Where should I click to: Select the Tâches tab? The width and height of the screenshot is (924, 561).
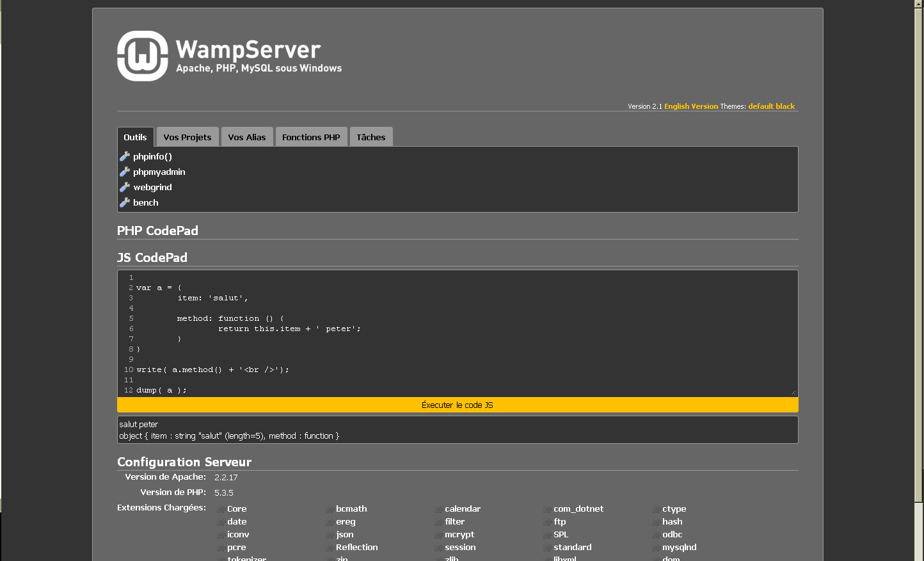click(370, 137)
